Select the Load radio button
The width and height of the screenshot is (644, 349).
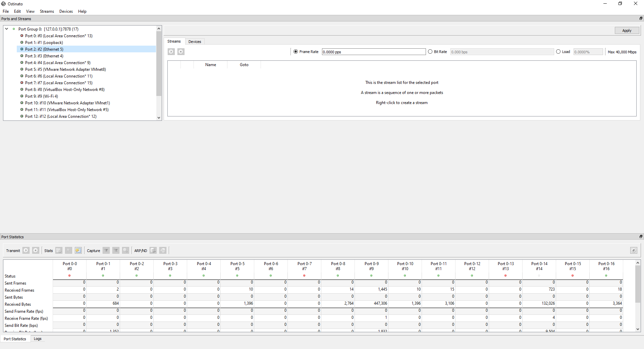click(x=558, y=52)
